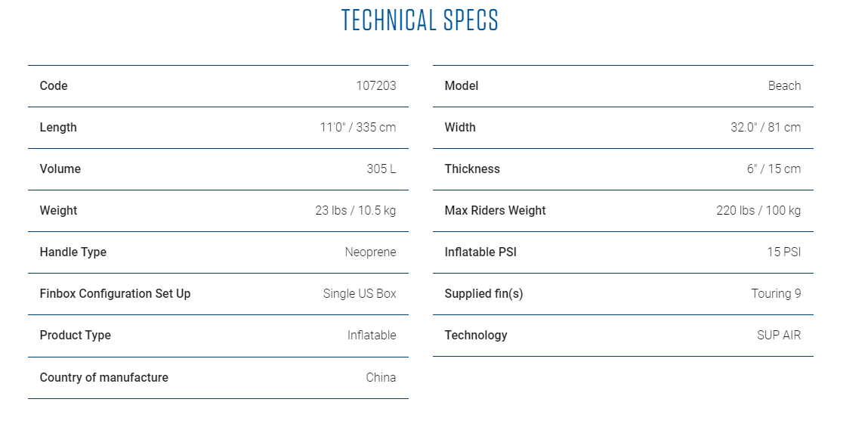Screen dimensions: 868x427
Task: Select the Inflatable PSI value 15 PSI
Action: point(784,252)
